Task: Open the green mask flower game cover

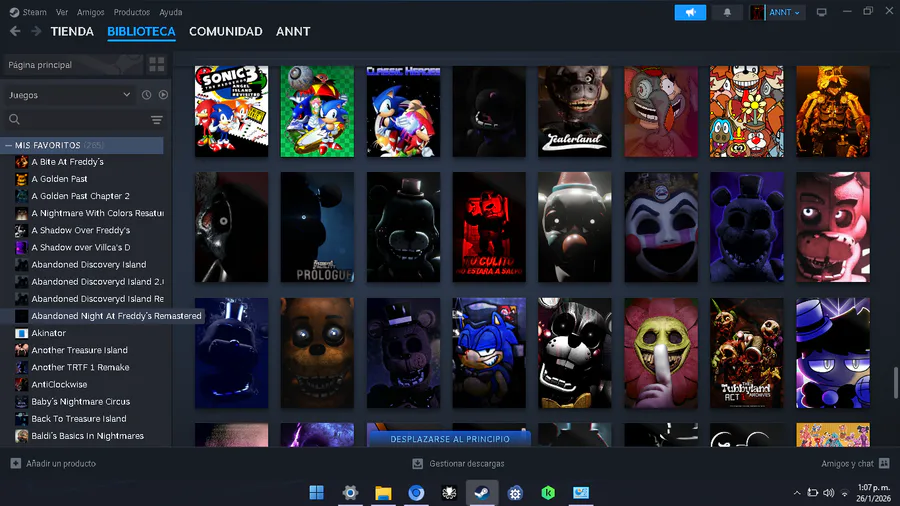Action: click(661, 353)
